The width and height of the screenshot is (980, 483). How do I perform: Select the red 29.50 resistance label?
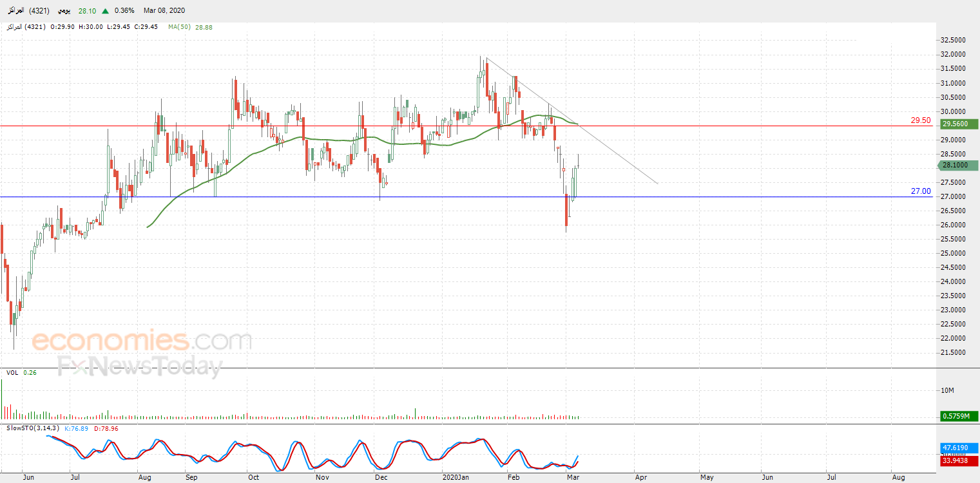coord(921,120)
